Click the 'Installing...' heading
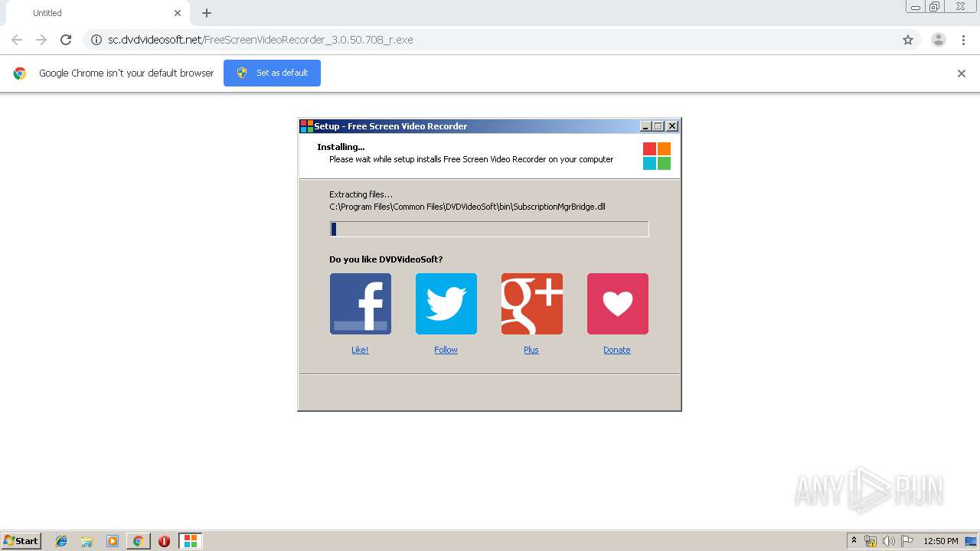This screenshot has width=980, height=551. tap(341, 147)
